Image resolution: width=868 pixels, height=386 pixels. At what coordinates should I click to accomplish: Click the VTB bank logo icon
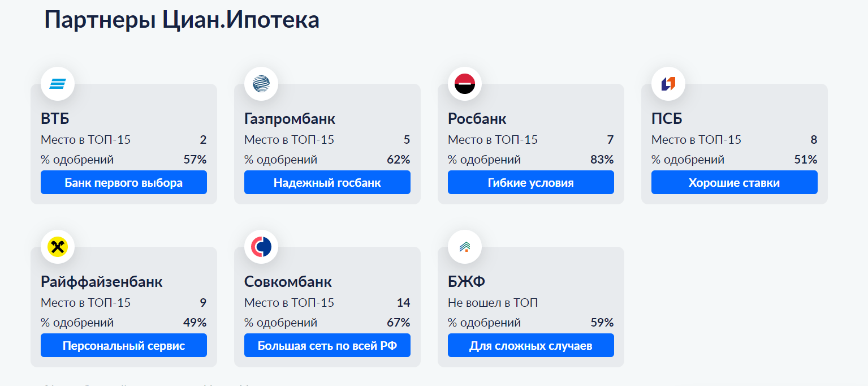coord(57,83)
